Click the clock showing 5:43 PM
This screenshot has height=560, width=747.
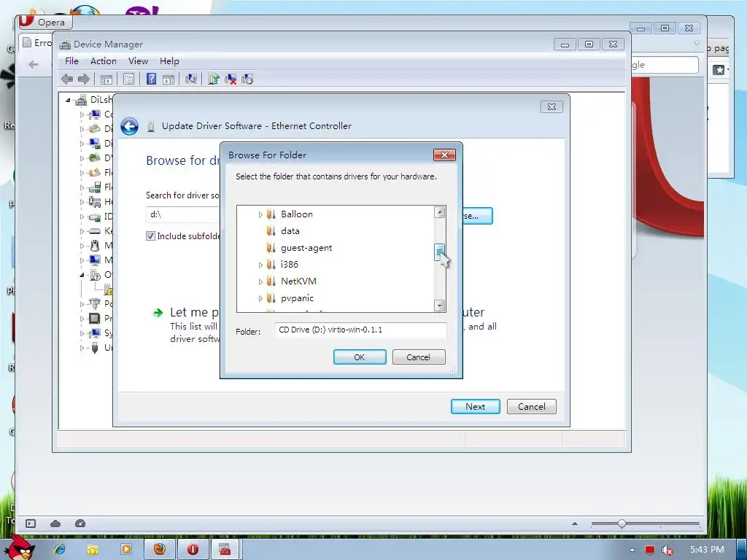click(707, 550)
